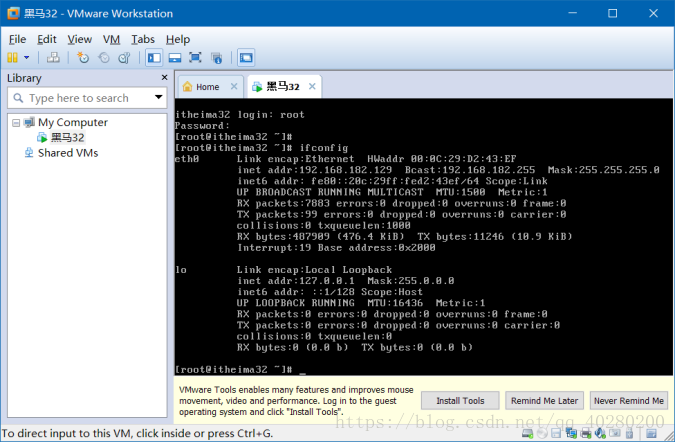
Task: Collapse the My Computer tree node
Action: pyautogui.click(x=16, y=123)
